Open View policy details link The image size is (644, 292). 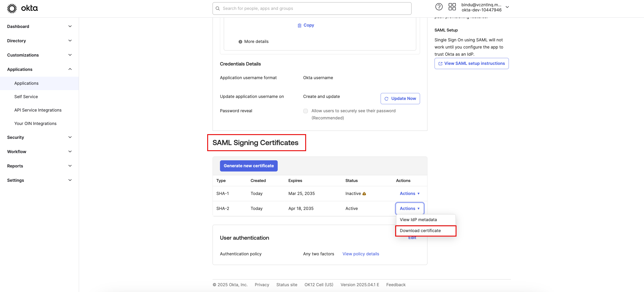360,254
